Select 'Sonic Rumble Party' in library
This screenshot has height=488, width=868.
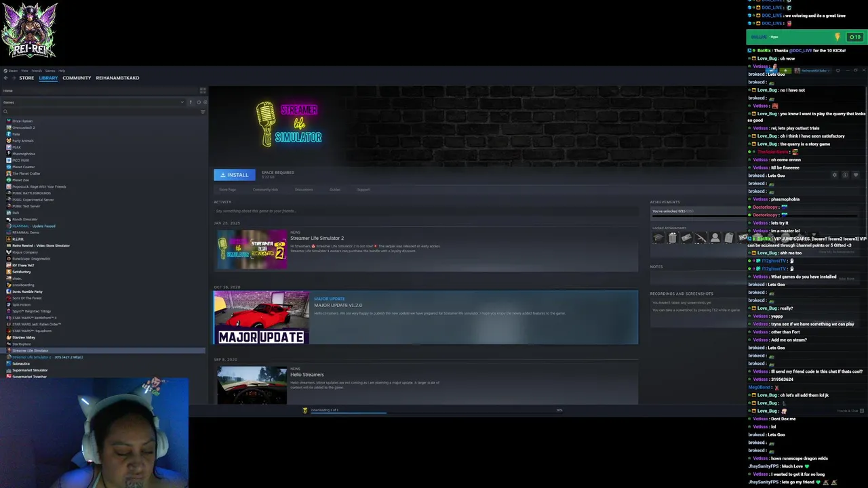pos(27,291)
